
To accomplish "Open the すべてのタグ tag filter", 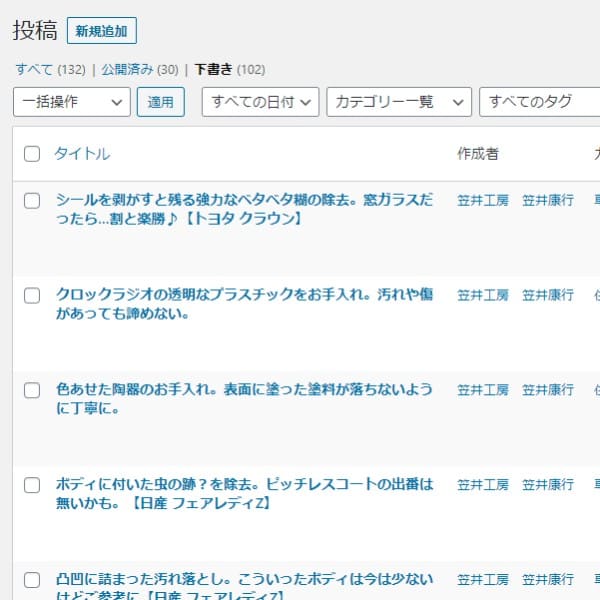I will click(540, 102).
